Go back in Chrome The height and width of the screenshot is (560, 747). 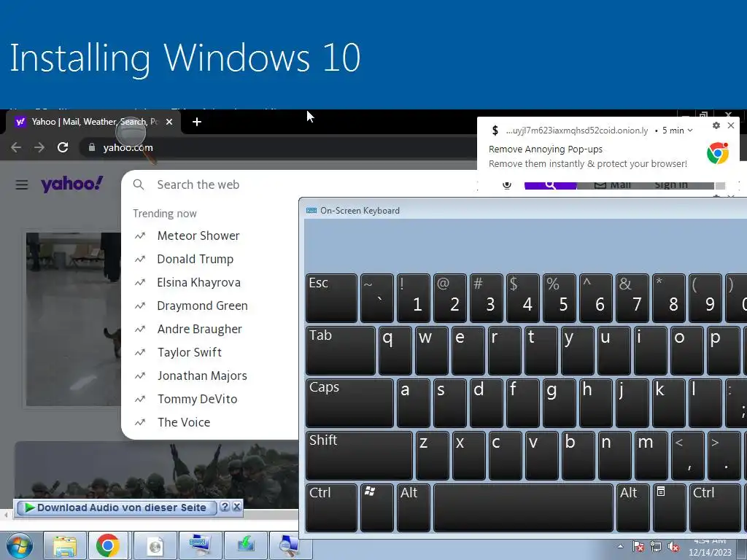click(x=16, y=147)
